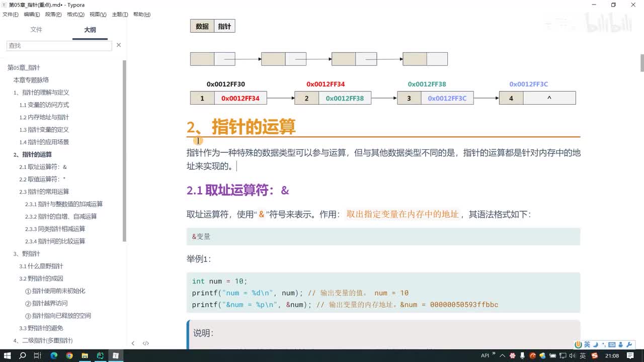Switch to the CLion icon on the taskbar
This screenshot has width=644, height=362.
(100, 355)
